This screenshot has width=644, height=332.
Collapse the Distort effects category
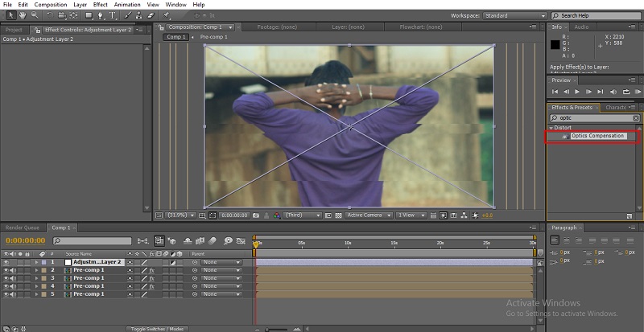551,128
